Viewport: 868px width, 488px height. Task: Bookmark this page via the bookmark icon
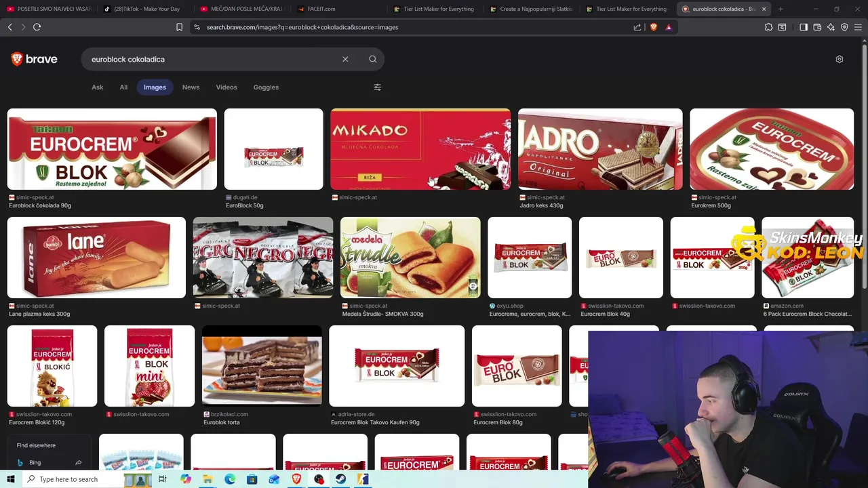click(x=179, y=27)
